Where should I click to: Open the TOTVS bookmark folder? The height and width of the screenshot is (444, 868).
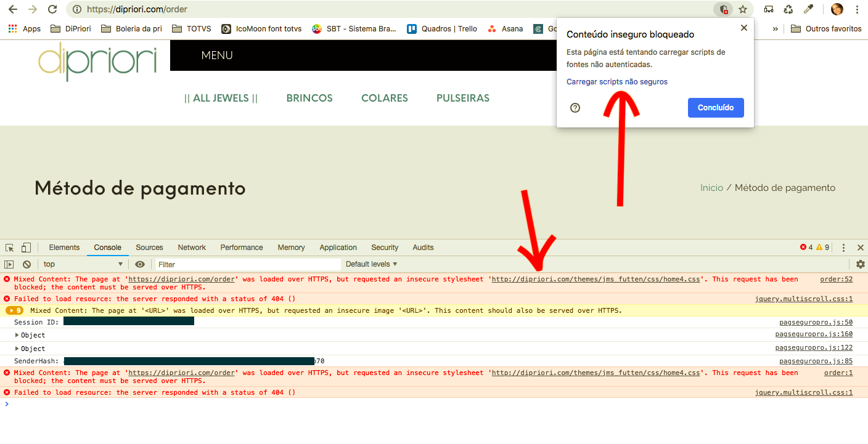192,28
